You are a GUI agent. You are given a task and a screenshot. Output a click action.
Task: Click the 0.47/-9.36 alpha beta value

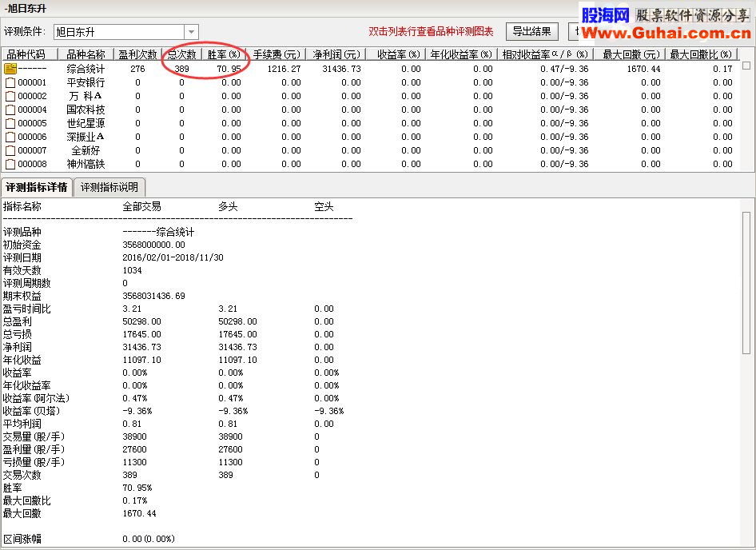(564, 69)
